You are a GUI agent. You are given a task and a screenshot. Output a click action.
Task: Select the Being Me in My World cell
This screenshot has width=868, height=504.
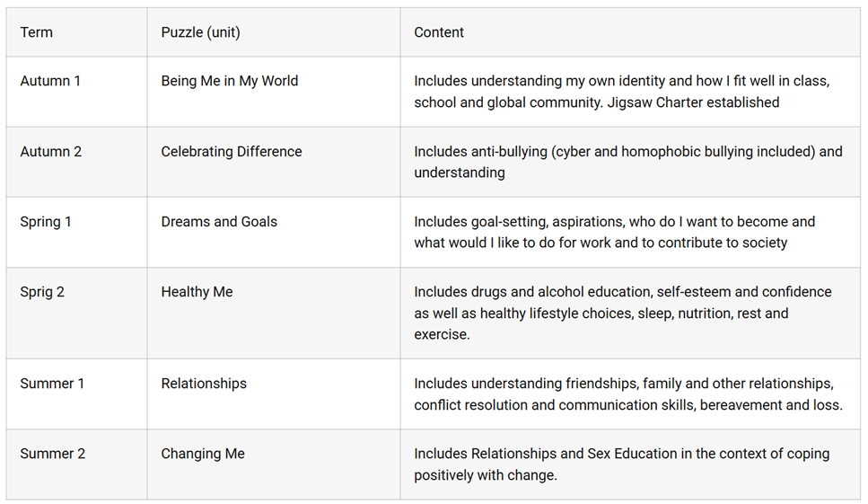click(229, 81)
